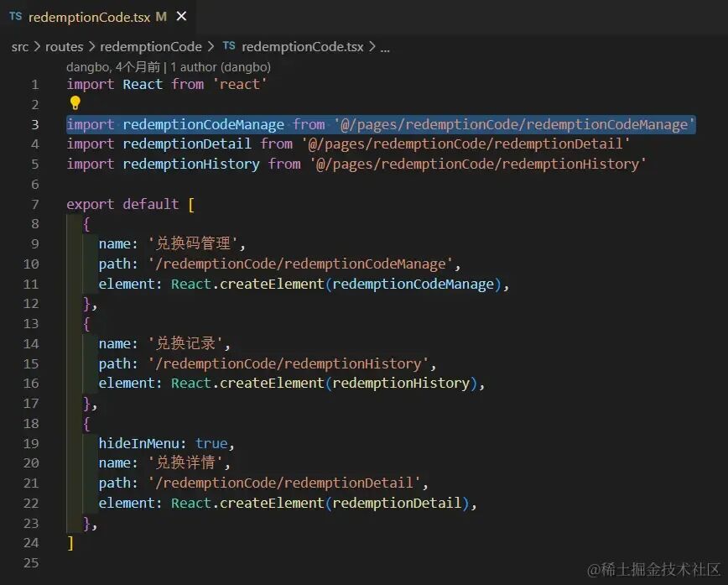Open the routes breadcrumb dropdown

64,47
